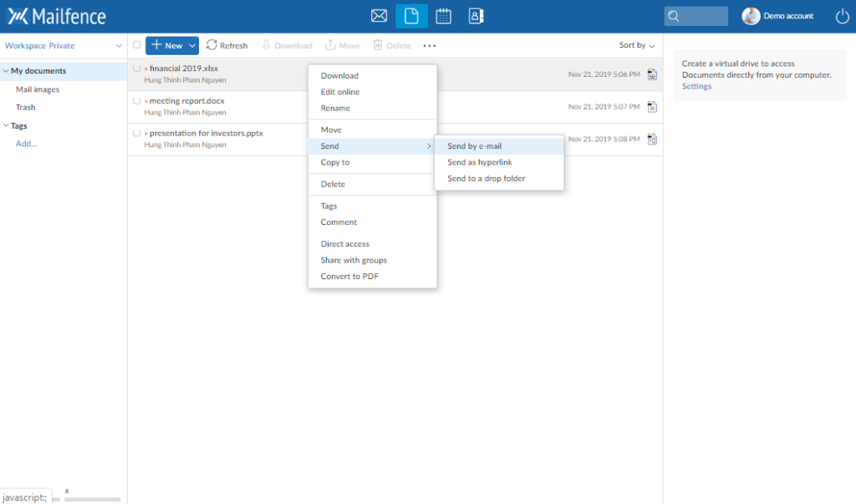This screenshot has width=856, height=504.
Task: Switch to the Calendar icon
Action: [x=443, y=15]
